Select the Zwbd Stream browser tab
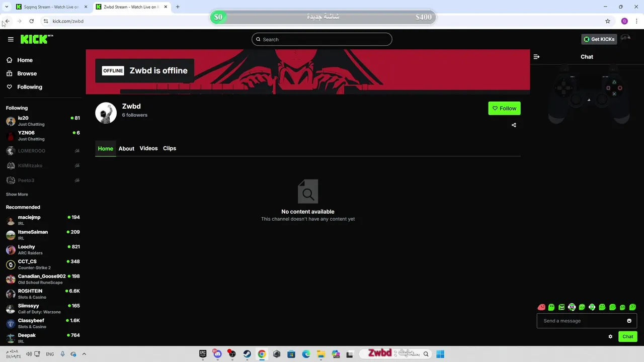Image resolution: width=644 pixels, height=362 pixels. (x=131, y=7)
